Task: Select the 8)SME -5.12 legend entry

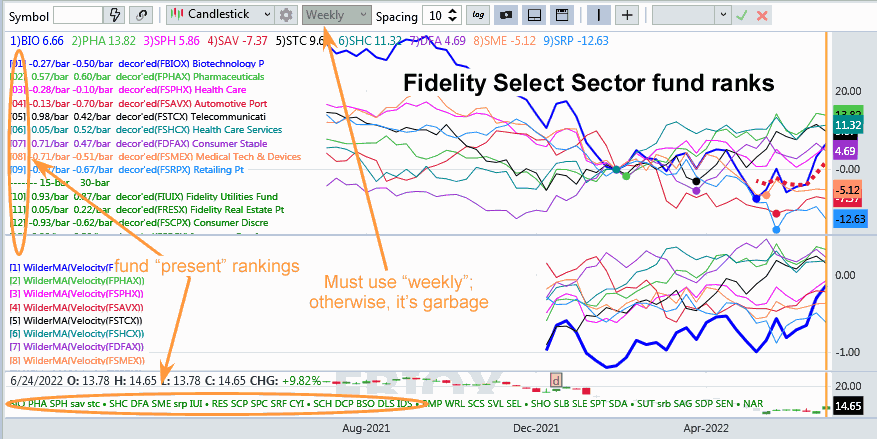Action: (x=503, y=41)
